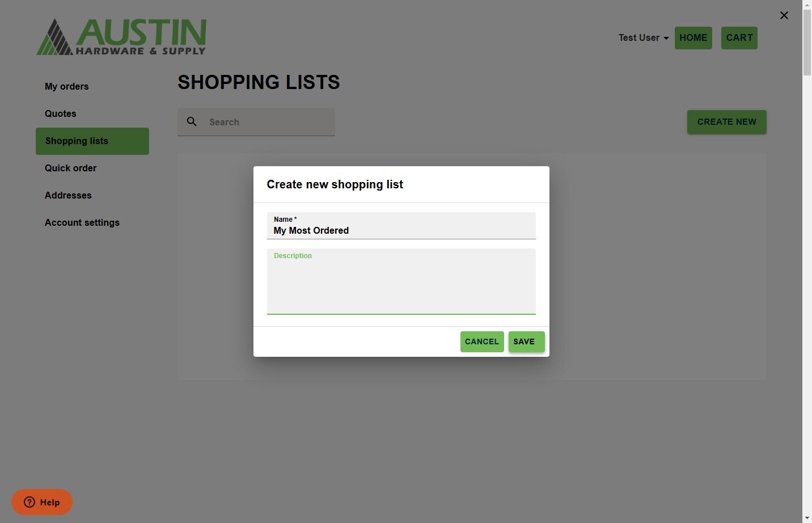Viewport: 812px width, 523px height.
Task: Click the search magnifier icon
Action: coord(192,121)
